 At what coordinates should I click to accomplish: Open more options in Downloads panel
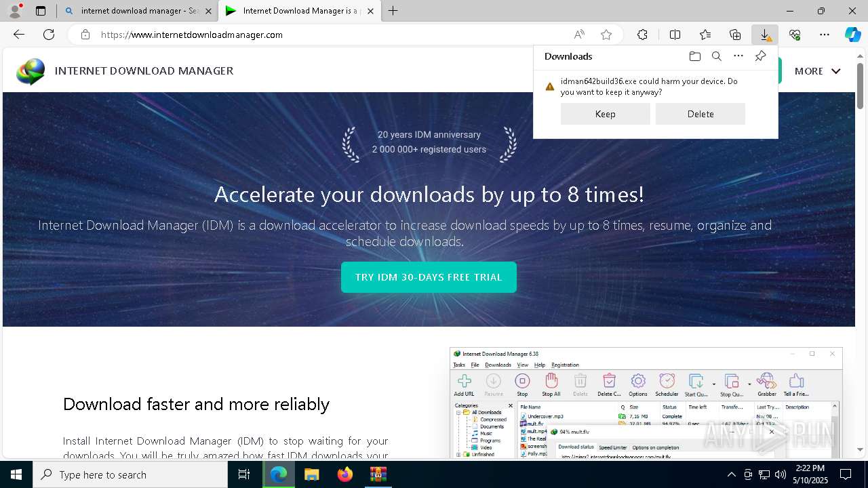(x=738, y=56)
